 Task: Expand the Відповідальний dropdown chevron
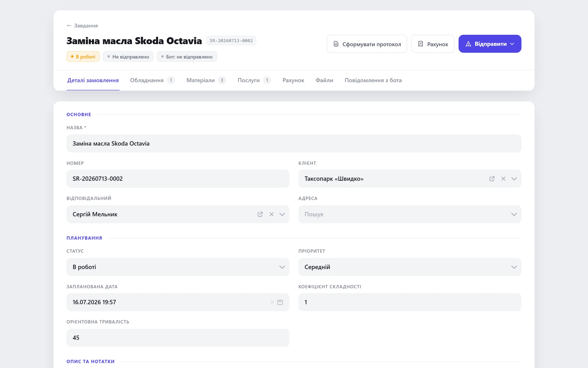[282, 214]
